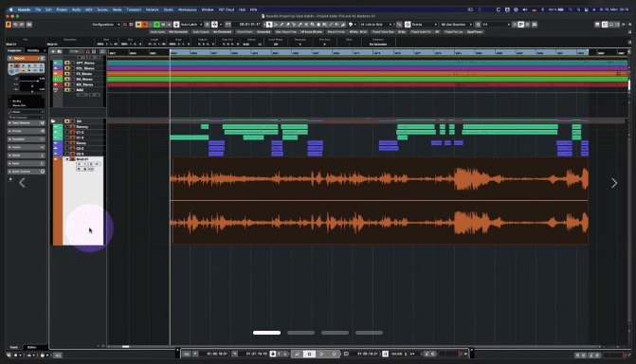The width and height of the screenshot is (636, 364).
Task: Open the Workspaces menu
Action: (x=187, y=9)
